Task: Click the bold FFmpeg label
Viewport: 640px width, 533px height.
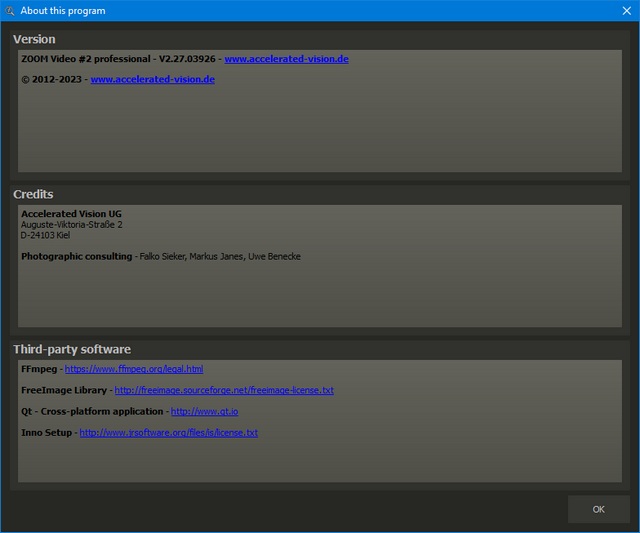Action: tap(39, 369)
